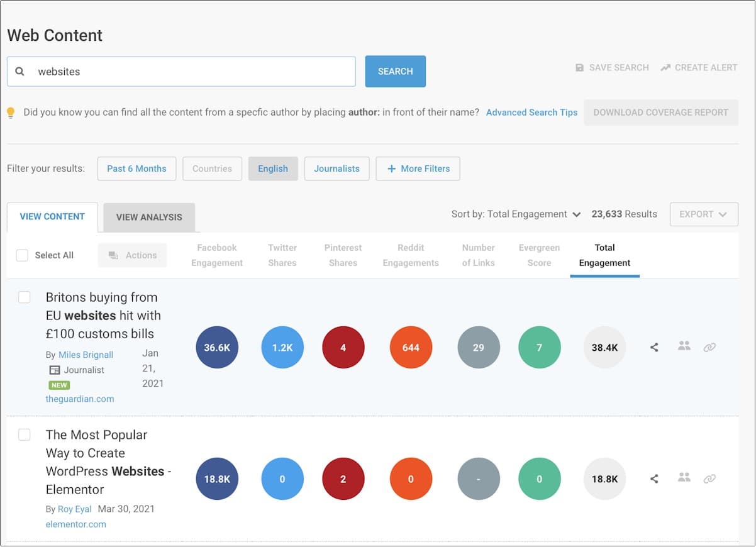The image size is (756, 547).
Task: Click the share icon for the Elementor article
Action: pyautogui.click(x=654, y=478)
